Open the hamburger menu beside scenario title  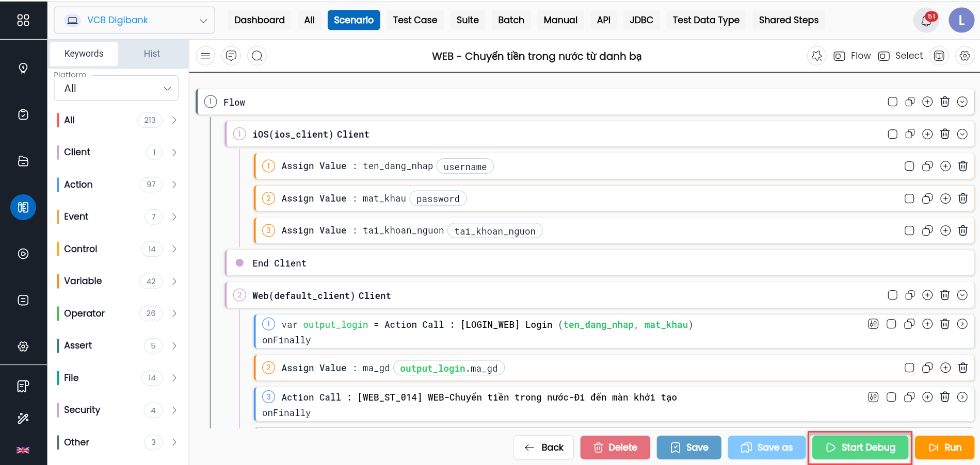[205, 56]
